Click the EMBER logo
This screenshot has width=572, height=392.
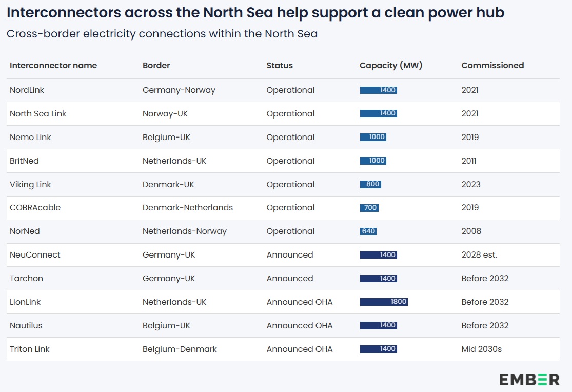tap(529, 379)
